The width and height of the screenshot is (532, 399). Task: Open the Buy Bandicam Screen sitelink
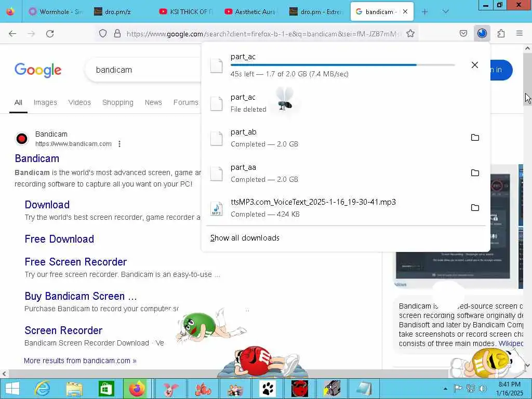pos(81,296)
